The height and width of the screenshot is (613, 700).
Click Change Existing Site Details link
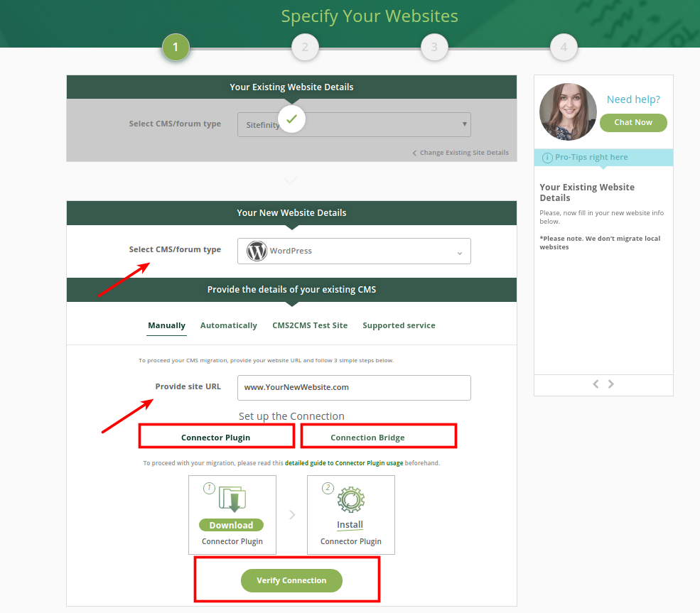461,153
